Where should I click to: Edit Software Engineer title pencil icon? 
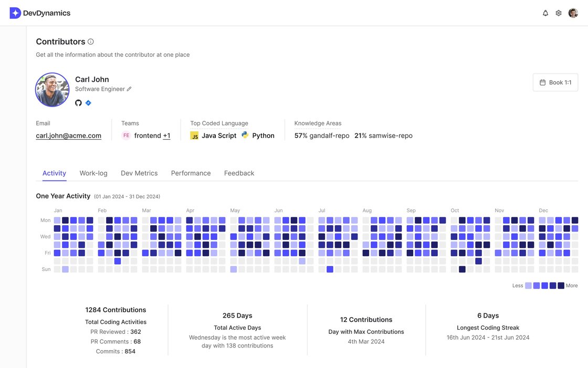(x=129, y=89)
